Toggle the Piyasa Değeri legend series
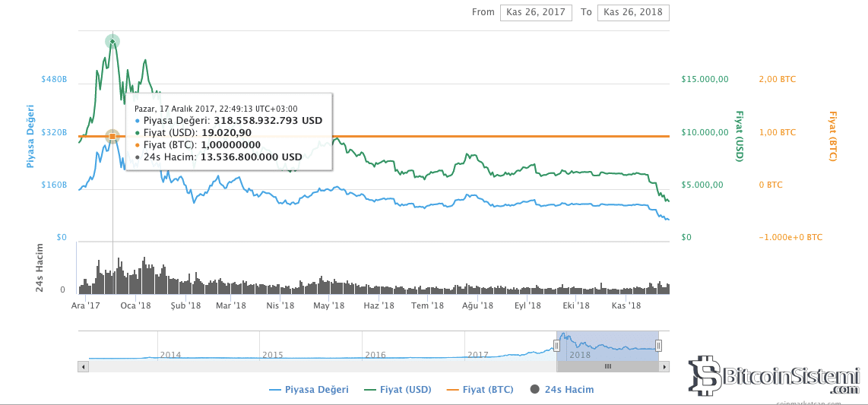Image resolution: width=868 pixels, height=405 pixels. pos(309,389)
